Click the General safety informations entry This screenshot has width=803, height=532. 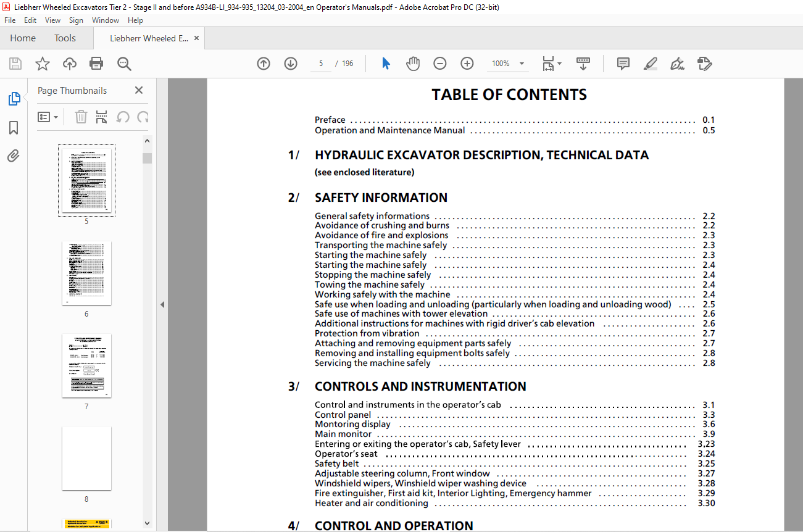pos(515,216)
